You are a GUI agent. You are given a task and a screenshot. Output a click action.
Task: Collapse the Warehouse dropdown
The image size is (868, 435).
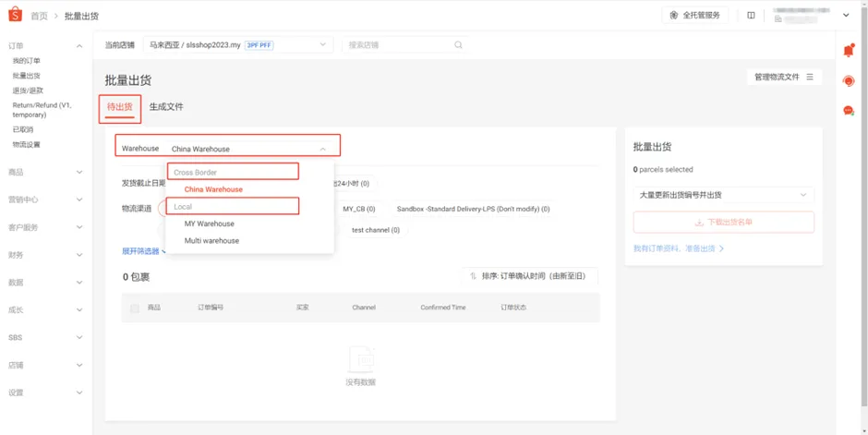pyautogui.click(x=323, y=149)
